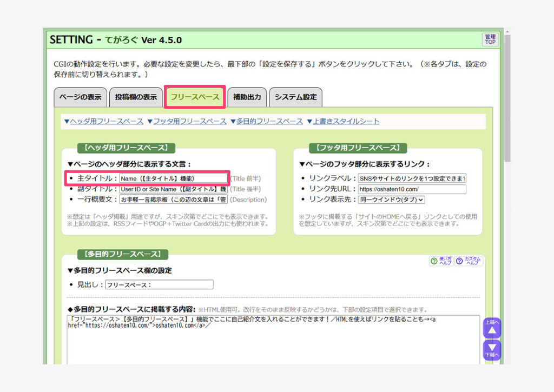Jump to bottom with the 下端へ arrow button
554x392 pixels.
click(492, 350)
